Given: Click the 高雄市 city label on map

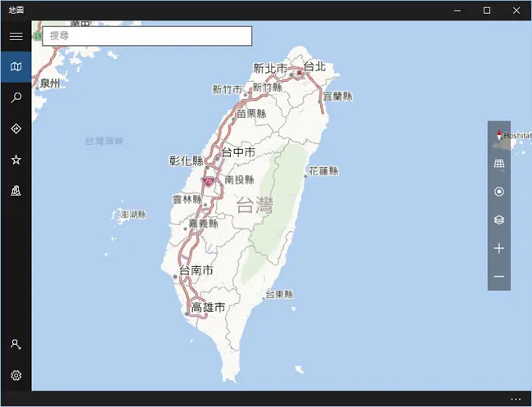Looking at the screenshot, I should pyautogui.click(x=208, y=307).
